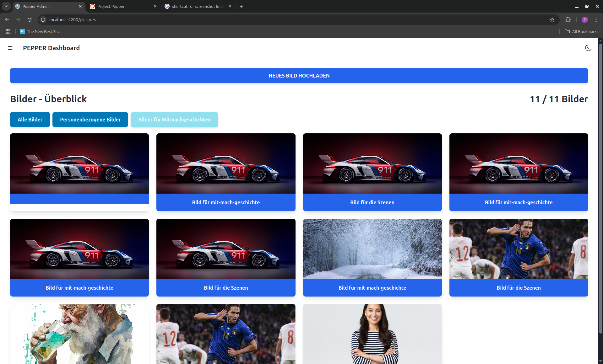This screenshot has width=603, height=364.
Task: Click the 'Bilder - Überblick' heading
Action: pos(48,99)
